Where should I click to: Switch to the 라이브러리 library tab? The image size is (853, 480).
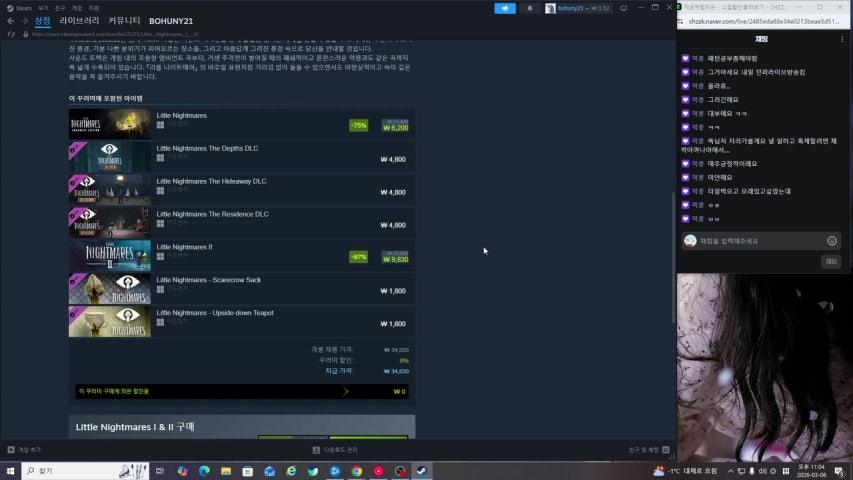coord(79,21)
